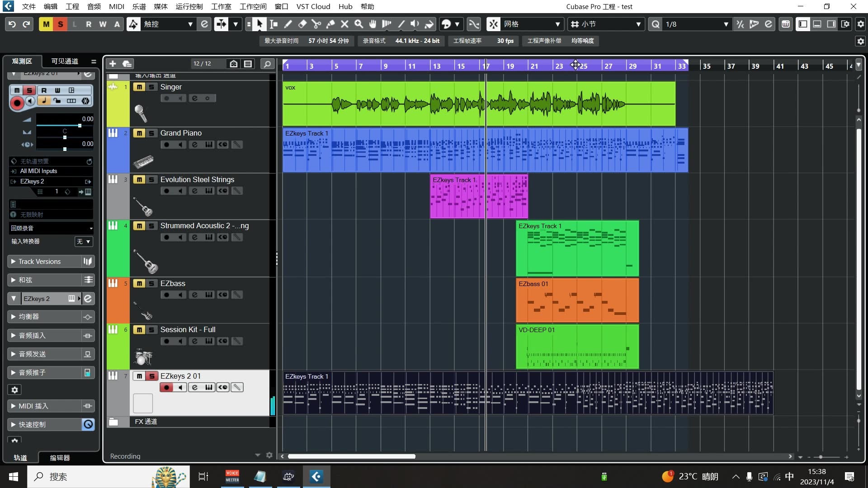Image resolution: width=868 pixels, height=488 pixels.
Task: Open Voicemeeter in the taskbar
Action: click(232, 477)
